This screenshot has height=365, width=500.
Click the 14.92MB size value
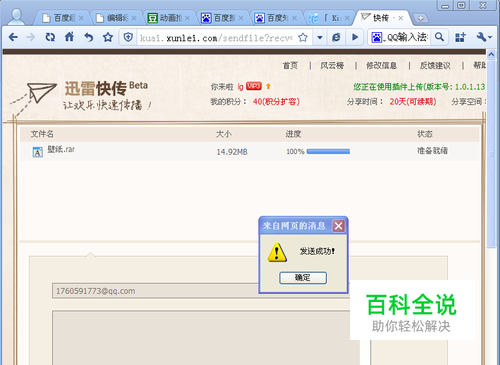tap(232, 152)
